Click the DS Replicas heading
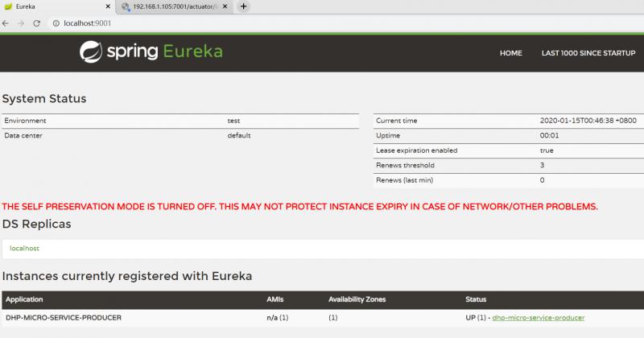This screenshot has height=338, width=644. point(36,224)
